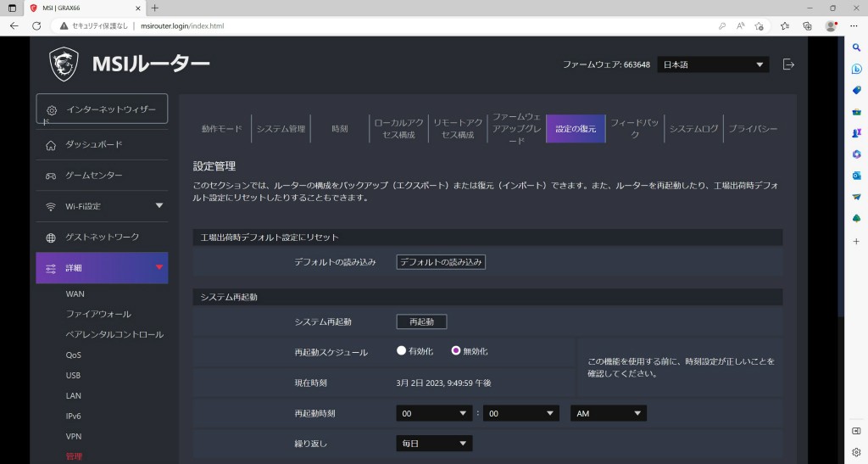Open the tab actions menu icon
The image size is (868, 464).
[12, 8]
